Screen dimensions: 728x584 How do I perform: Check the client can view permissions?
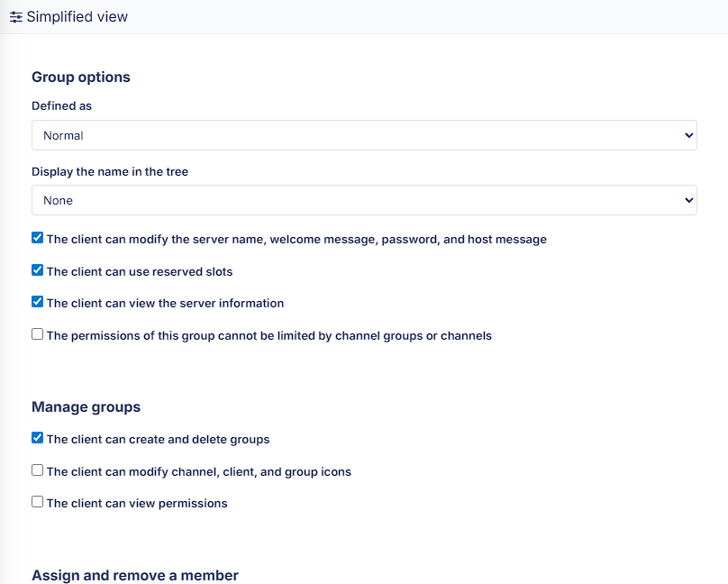pos(37,502)
